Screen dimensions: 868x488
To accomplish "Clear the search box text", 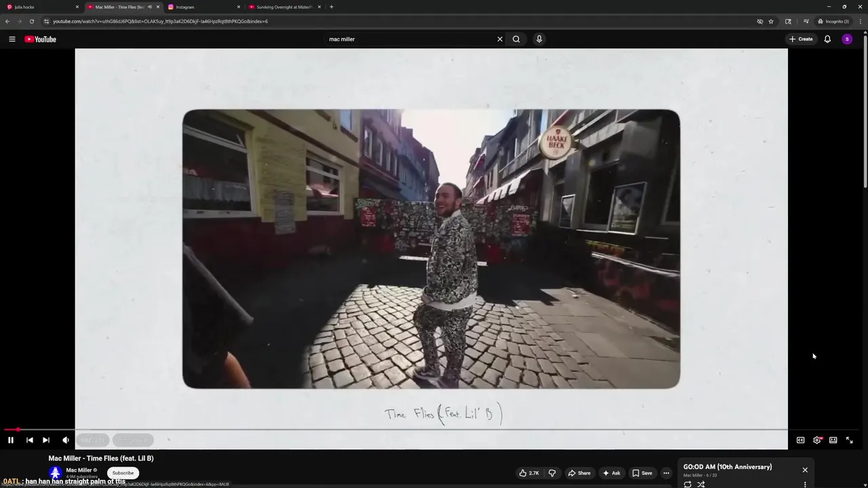I will click(500, 39).
